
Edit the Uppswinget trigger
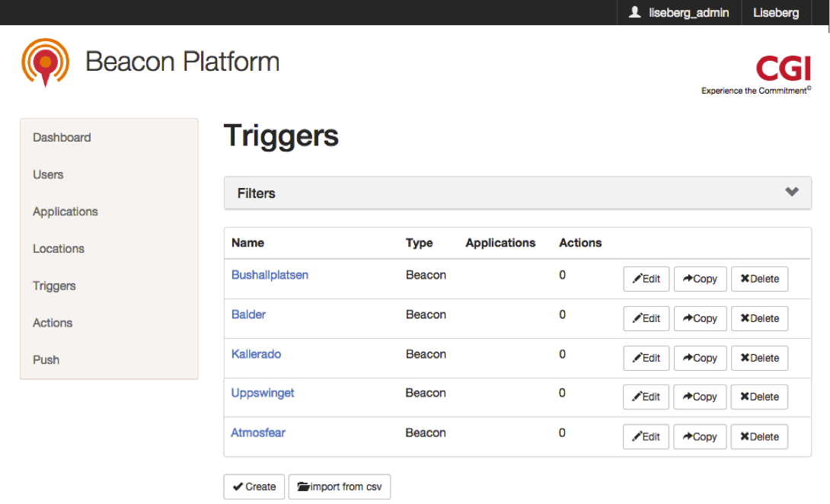(x=646, y=397)
